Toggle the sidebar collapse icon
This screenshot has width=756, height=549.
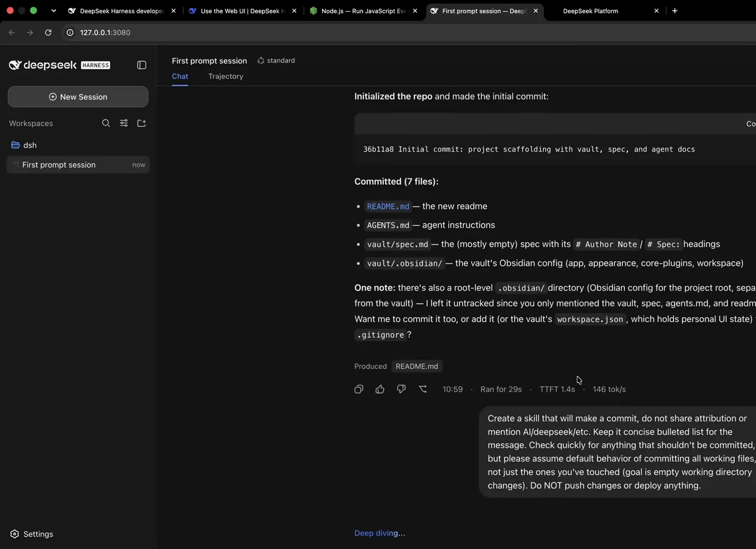tap(141, 65)
